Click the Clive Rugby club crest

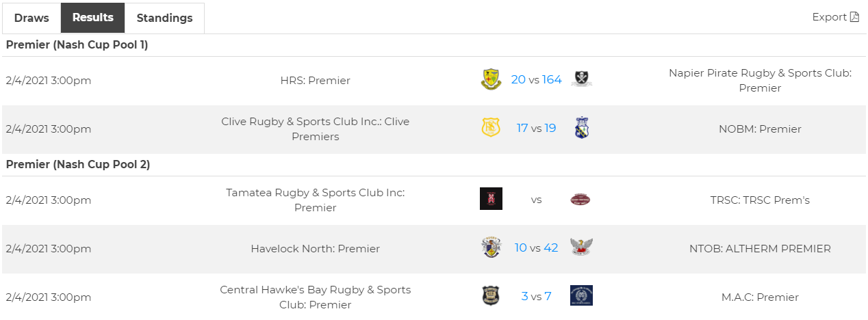click(491, 128)
